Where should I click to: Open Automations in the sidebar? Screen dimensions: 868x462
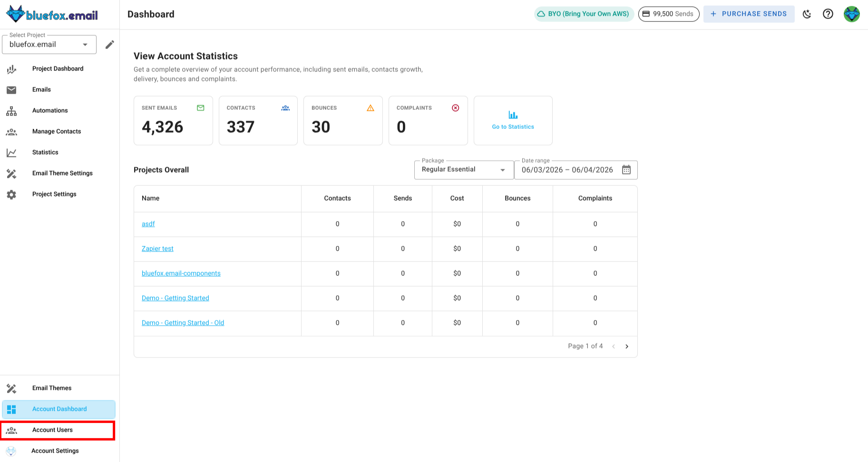pos(50,111)
